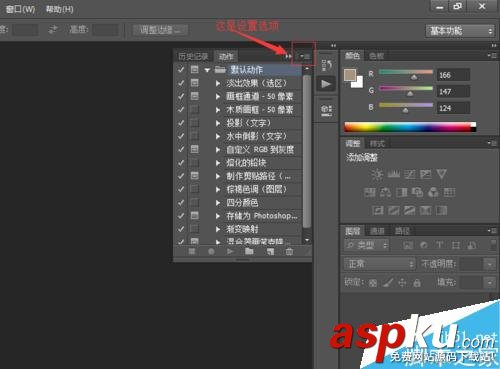Delete action using the trash icon
Viewport: 500px width, 369px height.
(x=289, y=252)
